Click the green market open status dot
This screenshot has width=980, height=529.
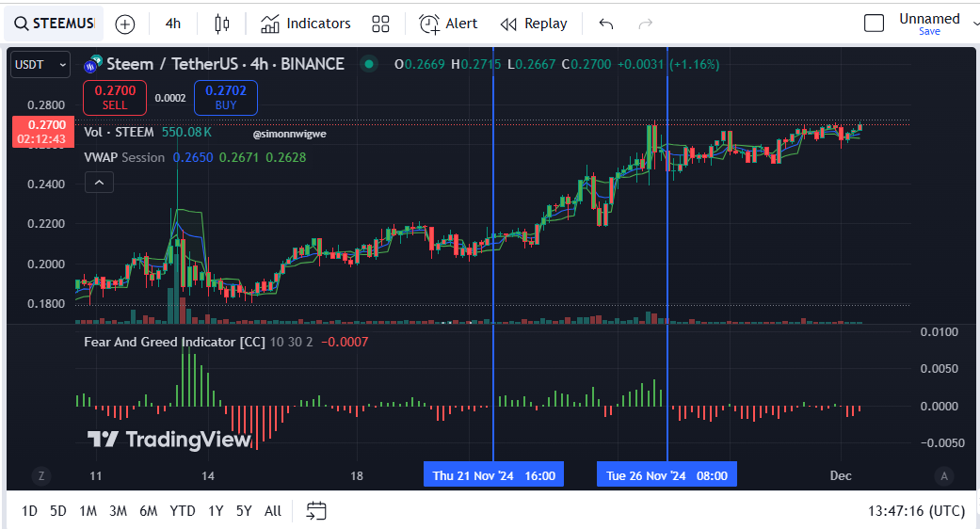click(369, 64)
